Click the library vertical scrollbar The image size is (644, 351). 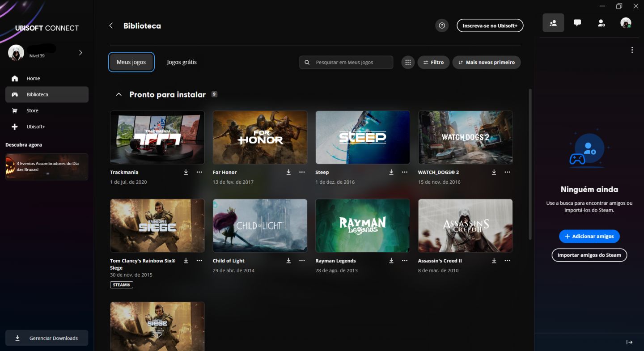pos(530,163)
